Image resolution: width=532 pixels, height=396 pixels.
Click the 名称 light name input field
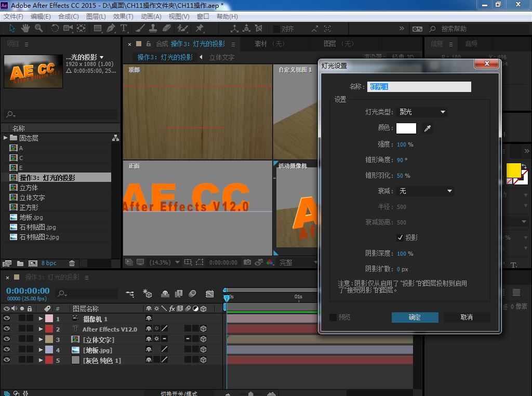pos(419,87)
